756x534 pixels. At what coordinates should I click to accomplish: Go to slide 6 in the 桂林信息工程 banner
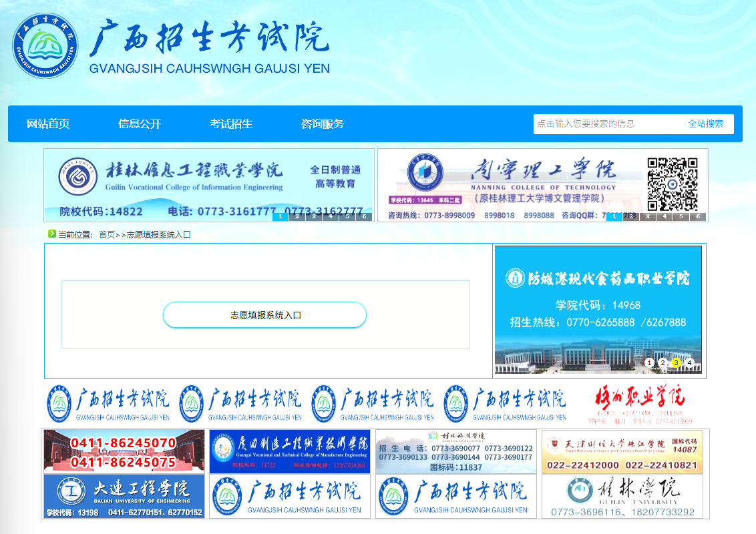pyautogui.click(x=364, y=216)
